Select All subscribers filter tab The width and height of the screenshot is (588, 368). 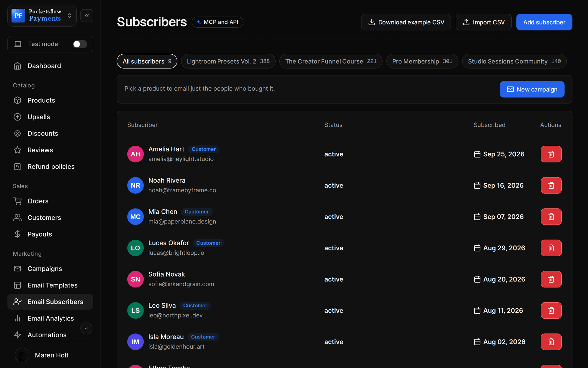click(x=147, y=61)
